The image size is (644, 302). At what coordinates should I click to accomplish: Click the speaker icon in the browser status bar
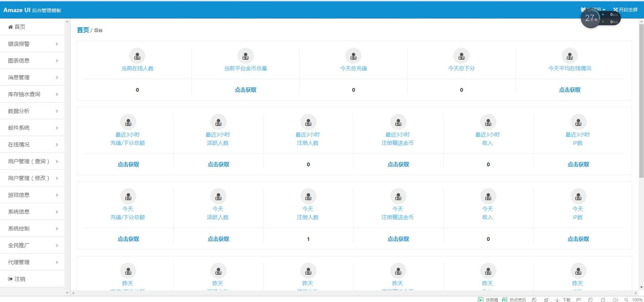click(x=616, y=299)
